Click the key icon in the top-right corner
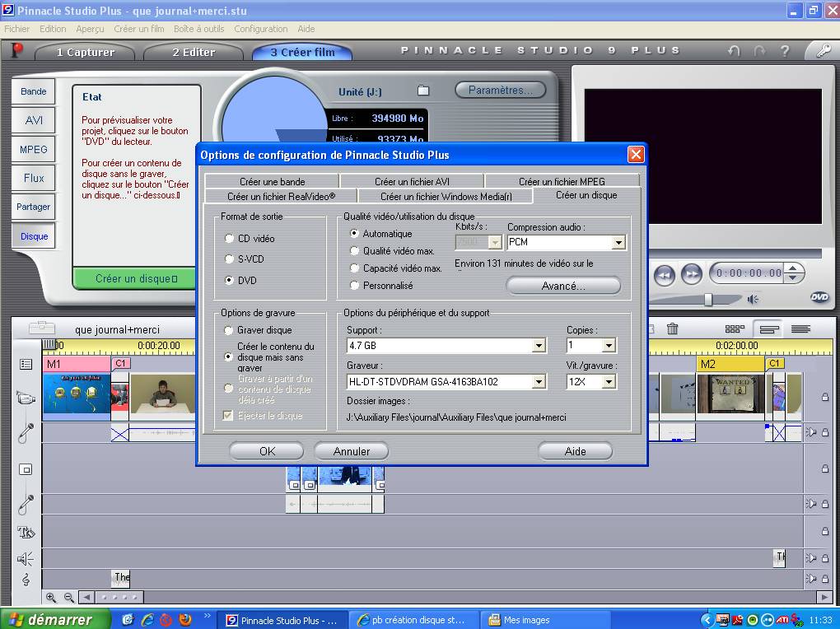 click(823, 51)
